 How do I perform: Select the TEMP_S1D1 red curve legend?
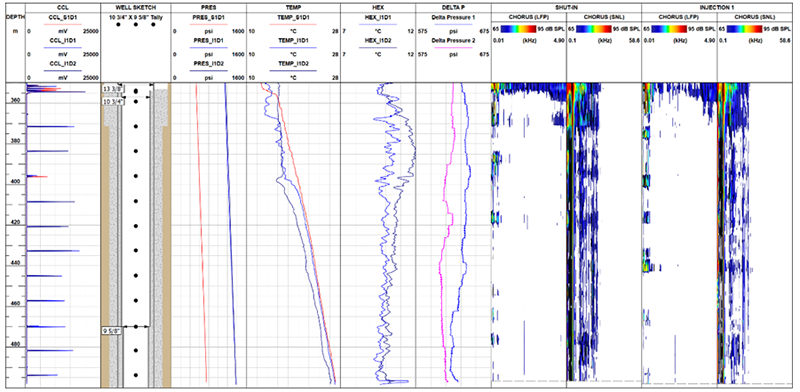click(x=293, y=17)
